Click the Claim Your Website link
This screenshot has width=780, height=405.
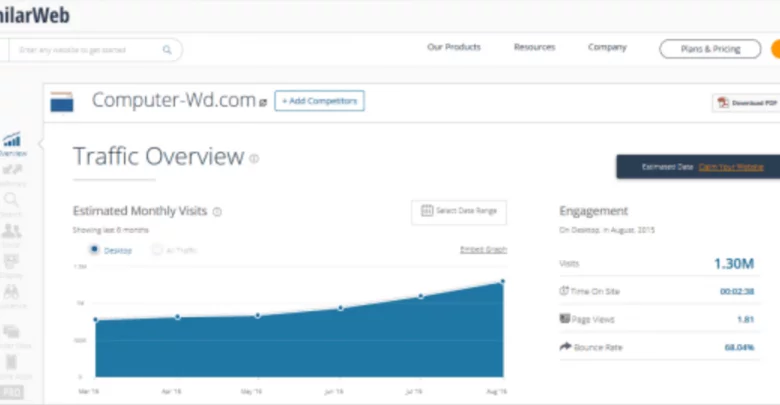[x=731, y=167]
